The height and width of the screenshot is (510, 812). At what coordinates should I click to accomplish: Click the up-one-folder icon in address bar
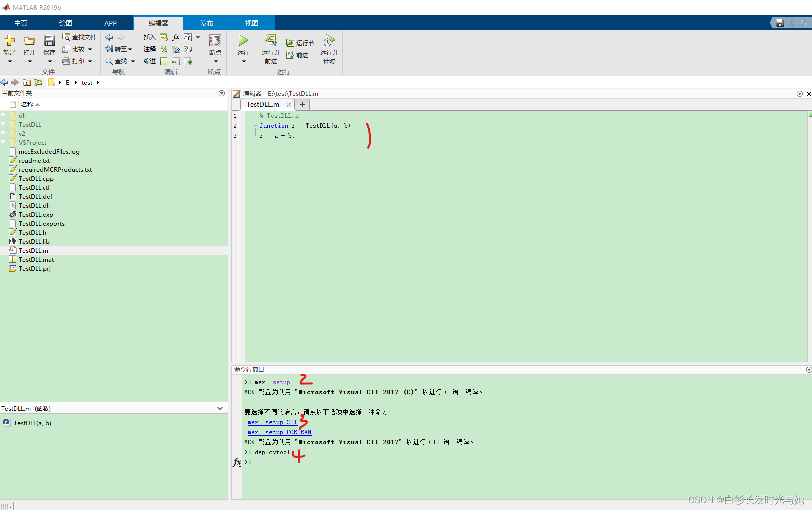click(x=27, y=82)
